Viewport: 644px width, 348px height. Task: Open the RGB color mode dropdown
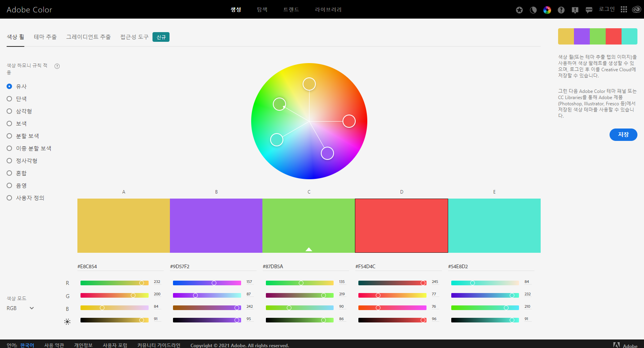click(21, 308)
